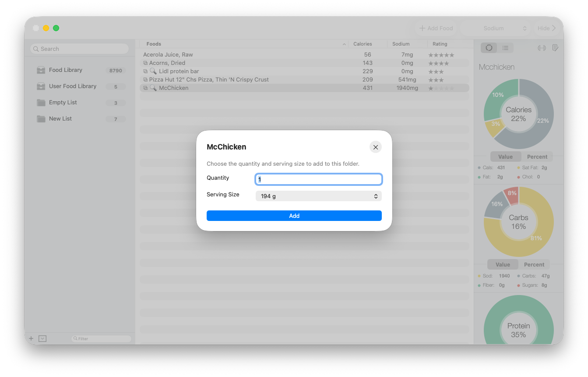The height and width of the screenshot is (377, 588).
Task: Click the Search field in sidebar
Action: (x=80, y=49)
